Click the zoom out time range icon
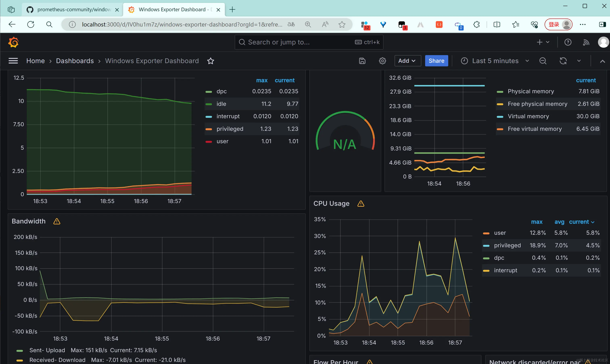The height and width of the screenshot is (364, 610). tap(543, 61)
